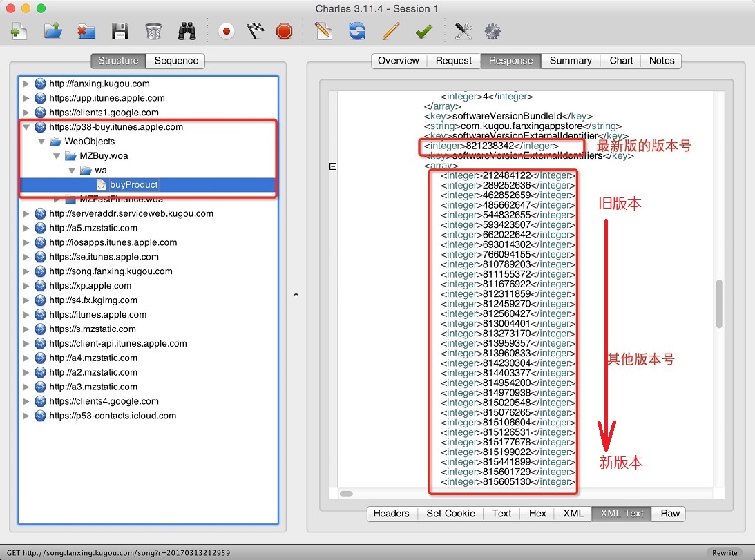Viewport: 755px width, 560px height.
Task: Collapse the wa folder
Action: (x=72, y=171)
